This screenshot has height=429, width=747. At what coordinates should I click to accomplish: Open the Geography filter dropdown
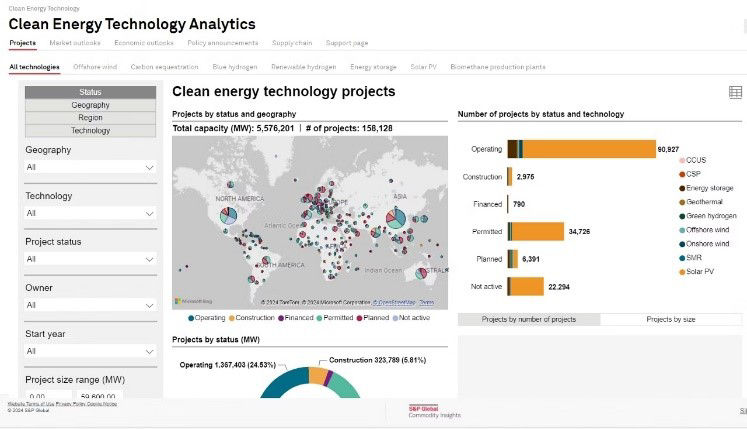pos(91,167)
